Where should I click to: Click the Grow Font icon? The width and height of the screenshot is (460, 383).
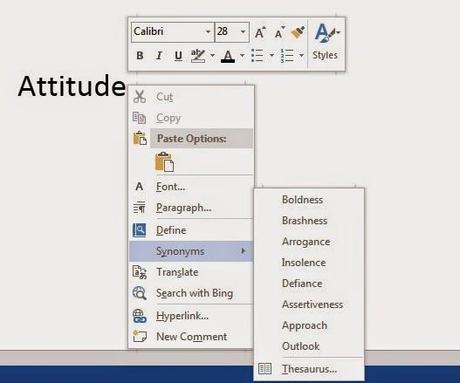260,32
